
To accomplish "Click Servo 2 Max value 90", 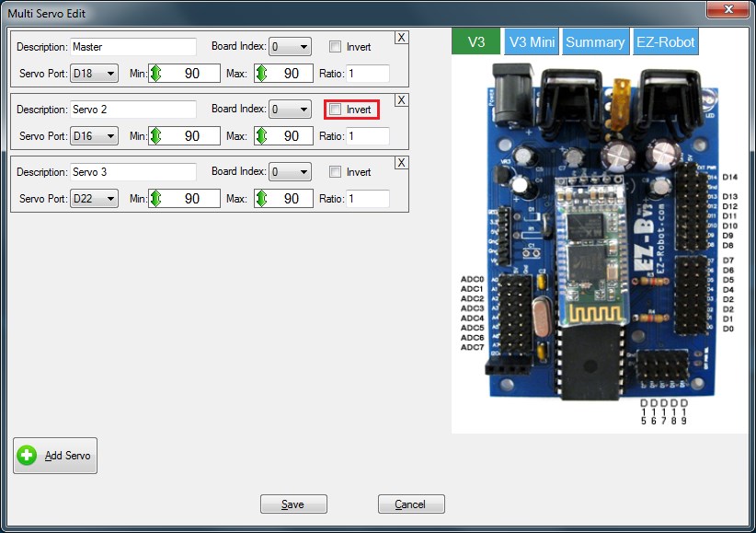I will 292,136.
